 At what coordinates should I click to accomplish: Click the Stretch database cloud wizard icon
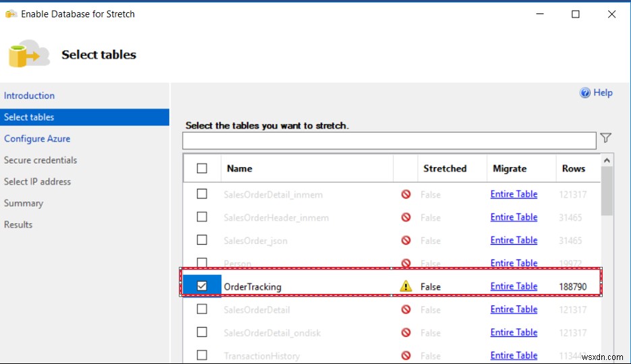tap(28, 55)
